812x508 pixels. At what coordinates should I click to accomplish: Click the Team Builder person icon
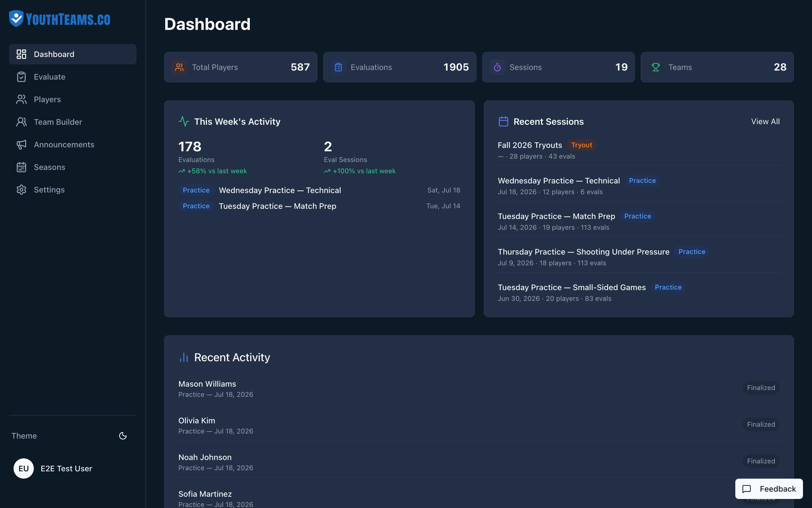(21, 122)
